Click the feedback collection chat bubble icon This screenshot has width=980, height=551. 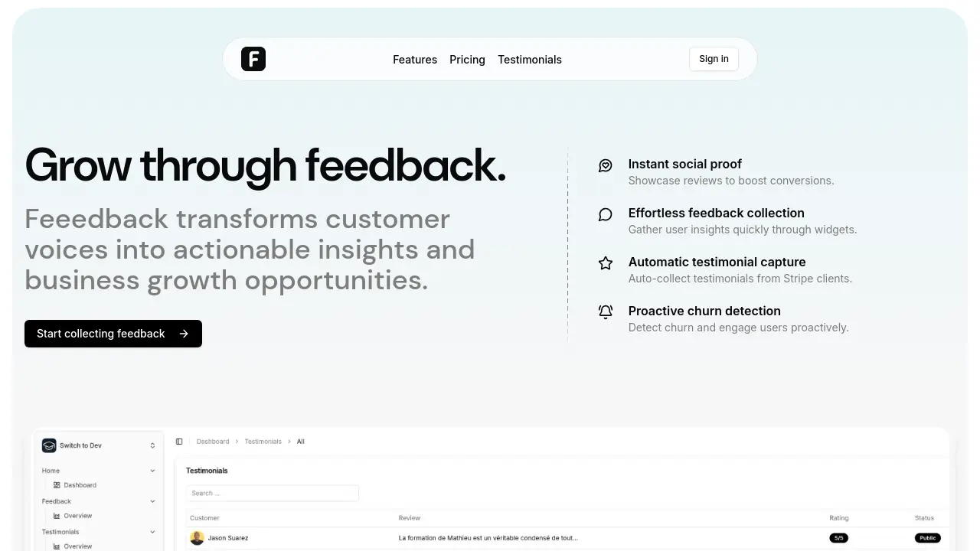click(x=606, y=214)
